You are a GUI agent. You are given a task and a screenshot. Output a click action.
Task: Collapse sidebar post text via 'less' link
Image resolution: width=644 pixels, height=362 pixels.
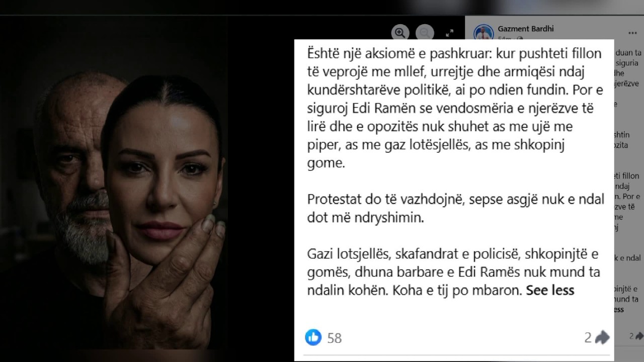tap(619, 309)
